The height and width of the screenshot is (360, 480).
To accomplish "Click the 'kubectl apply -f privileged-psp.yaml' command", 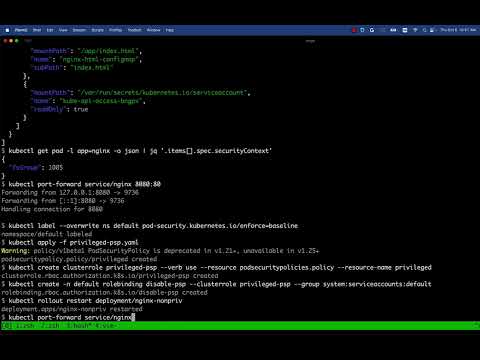I will (x=73, y=242).
